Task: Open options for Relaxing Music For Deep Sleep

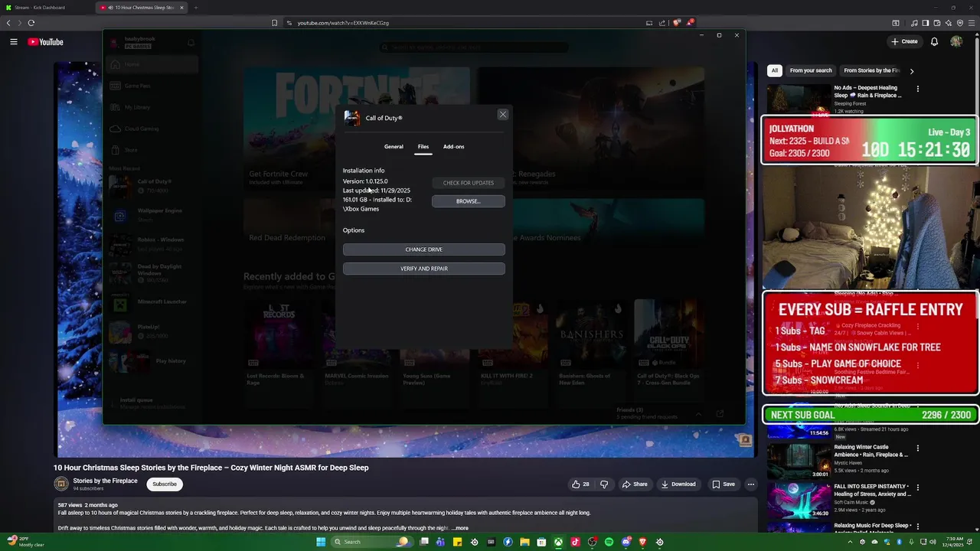Action: [x=917, y=527]
